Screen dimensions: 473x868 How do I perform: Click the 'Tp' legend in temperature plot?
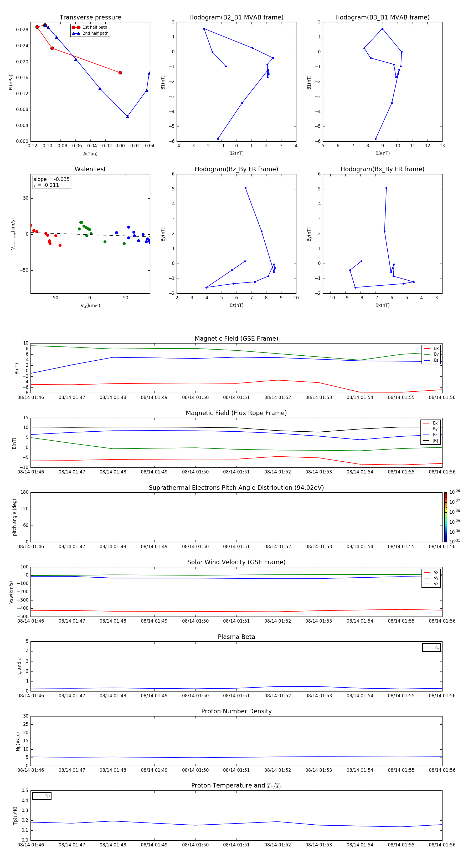pyautogui.click(x=42, y=796)
